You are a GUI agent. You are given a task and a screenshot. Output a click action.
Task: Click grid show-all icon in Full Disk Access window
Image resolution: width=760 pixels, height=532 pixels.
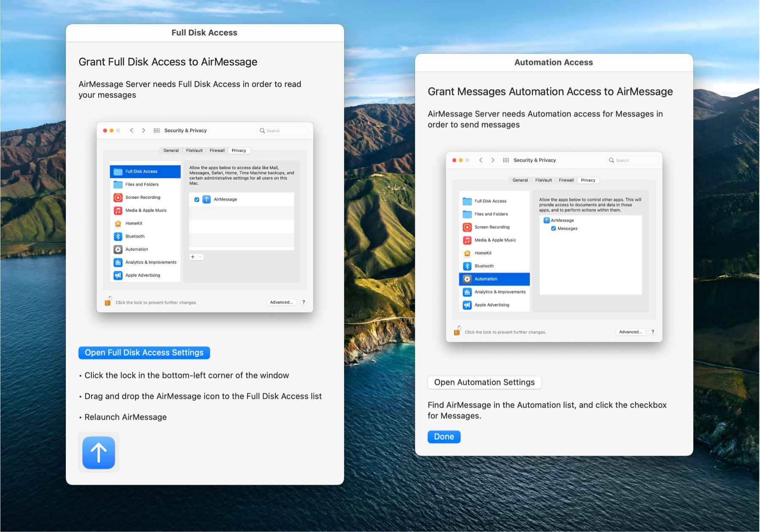click(x=156, y=131)
